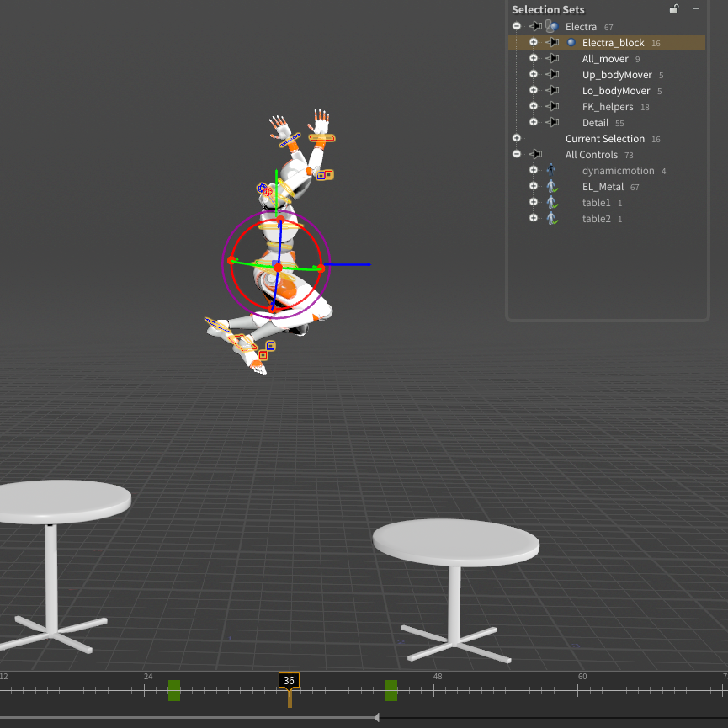The width and height of the screenshot is (728, 728).
Task: Expand the EL_Metal entry
Action: pos(534,186)
